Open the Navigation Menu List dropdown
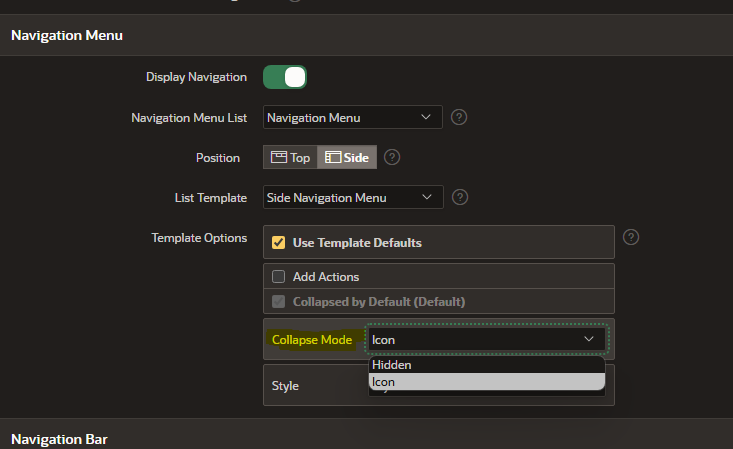Screen dimensions: 733x449 (353, 117)
